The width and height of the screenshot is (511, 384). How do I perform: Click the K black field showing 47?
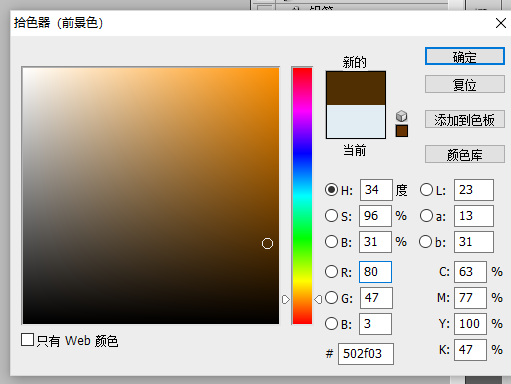(x=470, y=350)
